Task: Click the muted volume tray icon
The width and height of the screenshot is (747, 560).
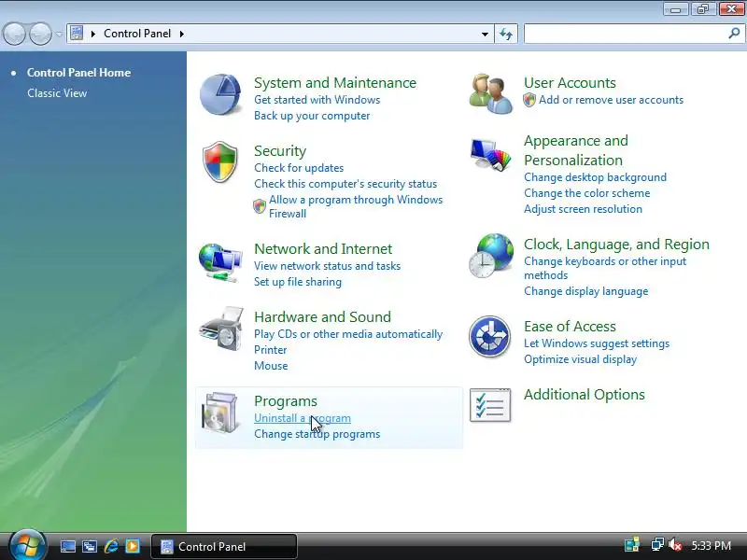Action: coord(675,545)
